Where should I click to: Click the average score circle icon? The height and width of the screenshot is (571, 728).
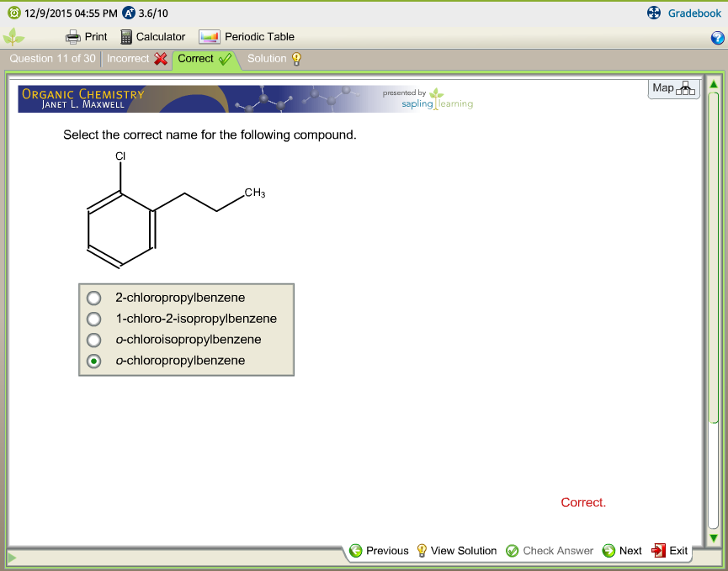tap(127, 13)
